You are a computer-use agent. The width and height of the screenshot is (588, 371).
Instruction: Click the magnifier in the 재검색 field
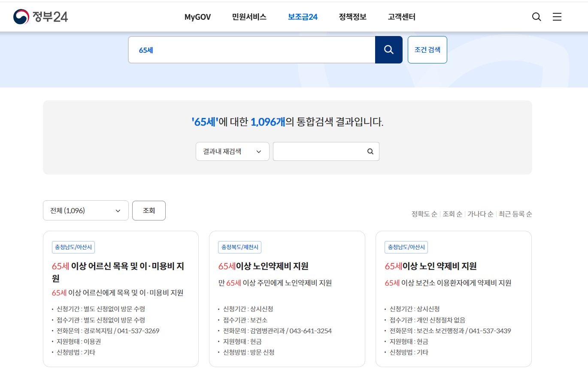coord(370,151)
